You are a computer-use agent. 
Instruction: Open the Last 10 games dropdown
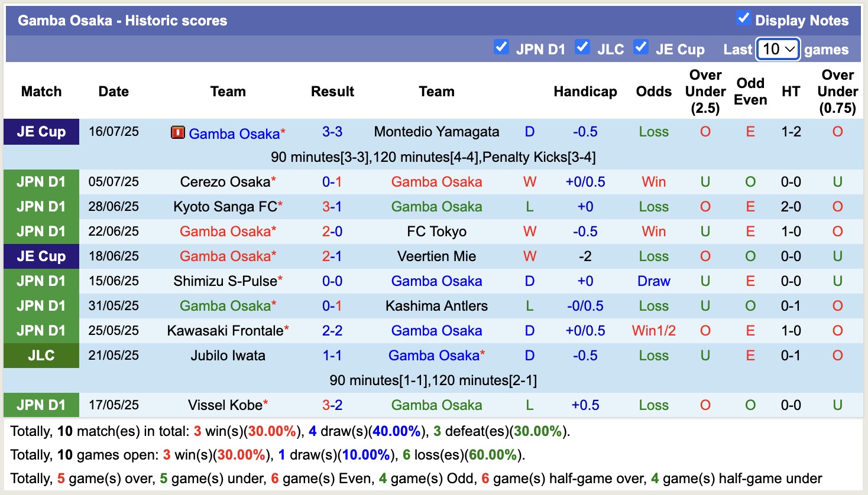pos(778,49)
